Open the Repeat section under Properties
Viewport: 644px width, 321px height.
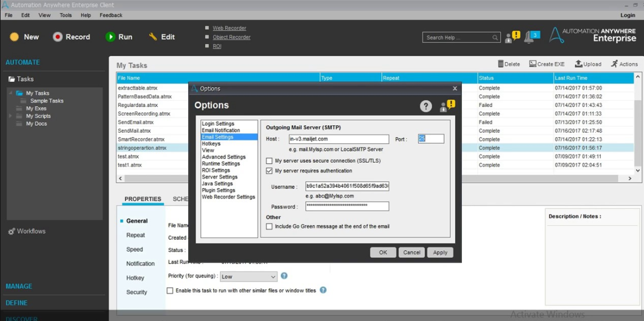[136, 235]
